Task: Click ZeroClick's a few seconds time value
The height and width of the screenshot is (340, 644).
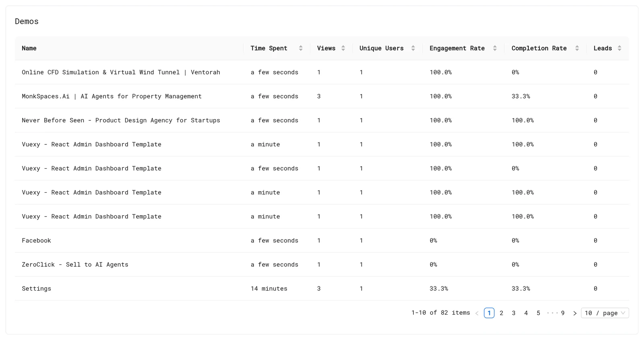Action: [275, 265]
